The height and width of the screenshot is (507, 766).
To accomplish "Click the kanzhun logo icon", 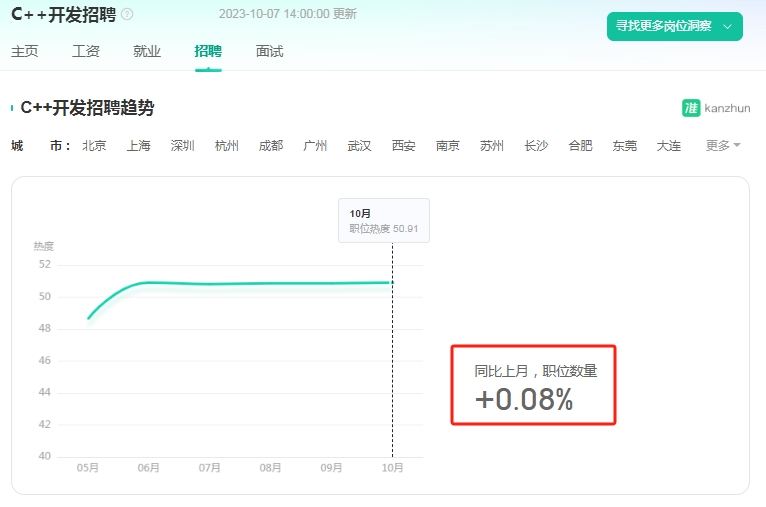I will coord(691,108).
